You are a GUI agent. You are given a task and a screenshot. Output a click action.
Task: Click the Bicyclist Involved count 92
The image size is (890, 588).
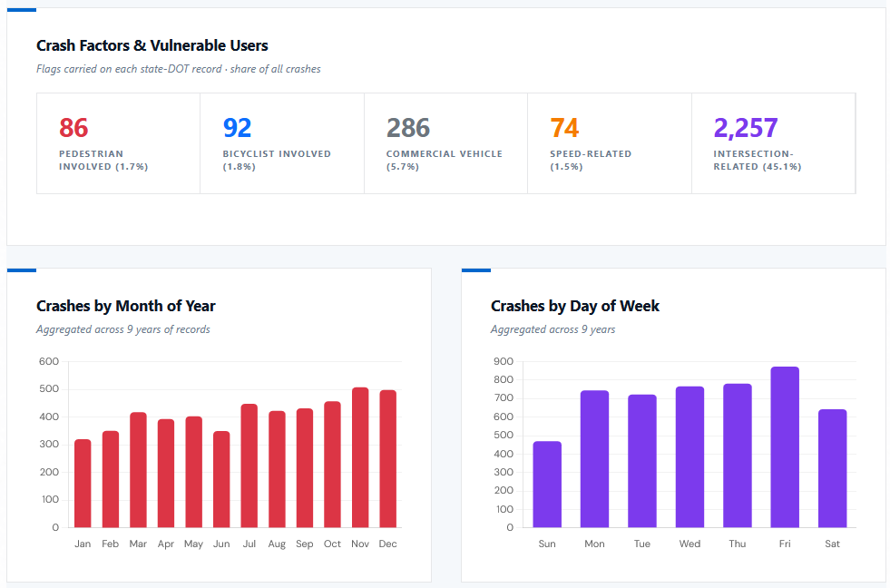[x=238, y=128]
